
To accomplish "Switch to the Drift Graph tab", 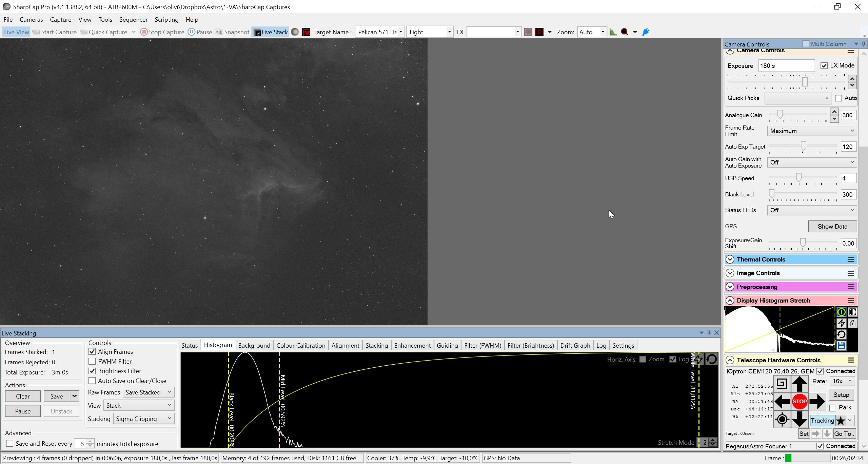I will 575,346.
